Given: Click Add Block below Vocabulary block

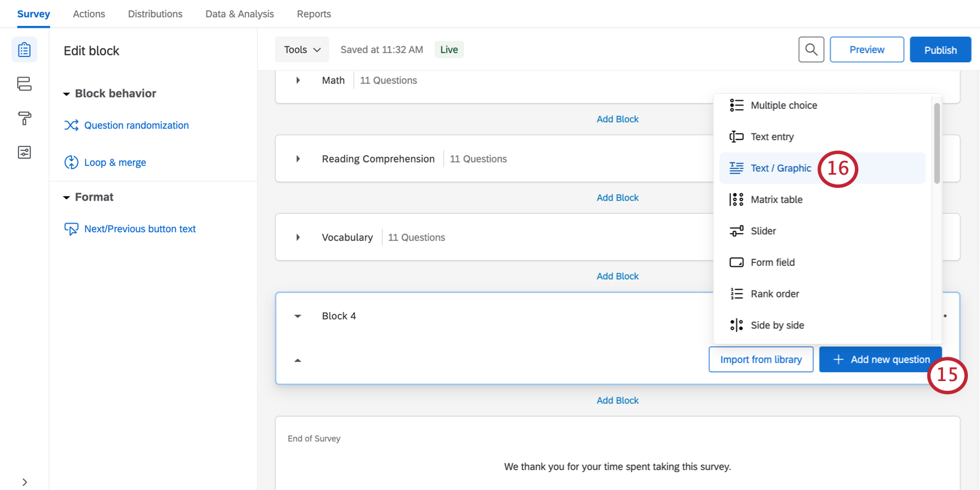Looking at the screenshot, I should 617,276.
